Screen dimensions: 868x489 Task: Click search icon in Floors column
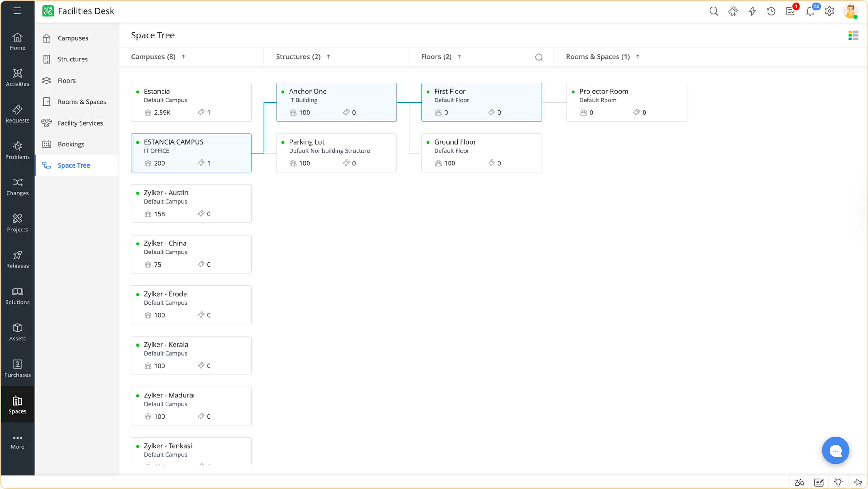click(539, 57)
